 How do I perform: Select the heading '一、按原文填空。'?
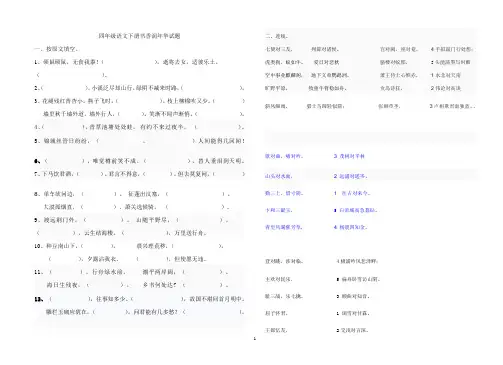click(x=56, y=49)
